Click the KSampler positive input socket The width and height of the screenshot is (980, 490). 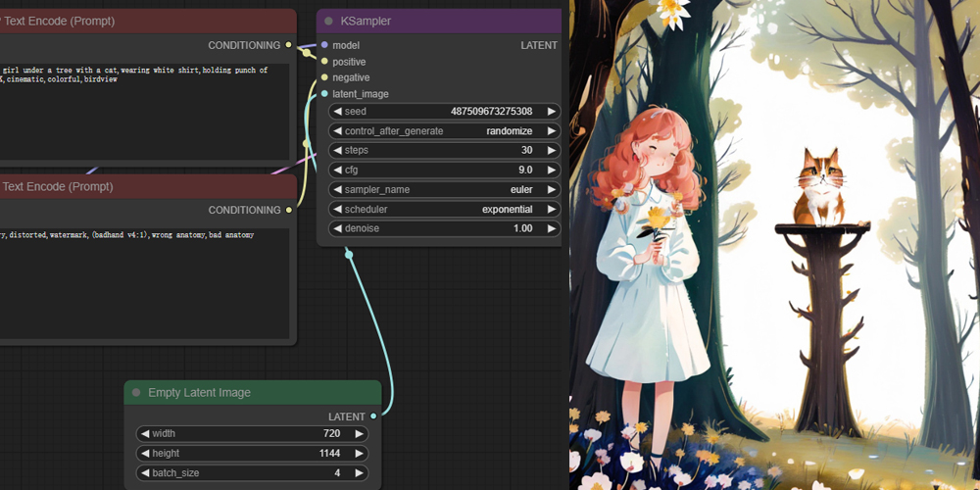click(x=324, y=61)
